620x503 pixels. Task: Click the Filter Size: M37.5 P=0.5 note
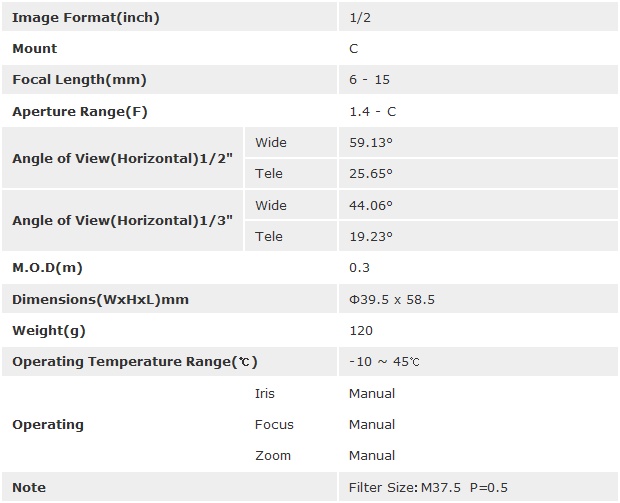click(428, 487)
